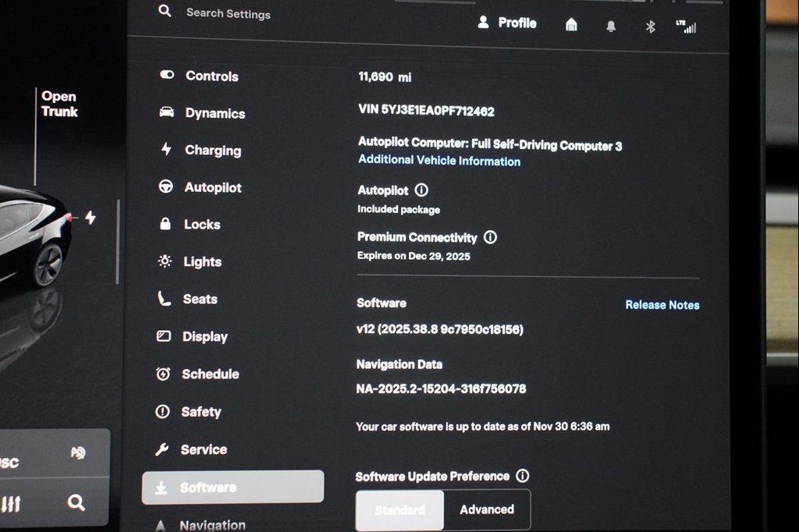Open Lights settings via the bulb icon
The height and width of the screenshot is (532, 799).
click(165, 261)
